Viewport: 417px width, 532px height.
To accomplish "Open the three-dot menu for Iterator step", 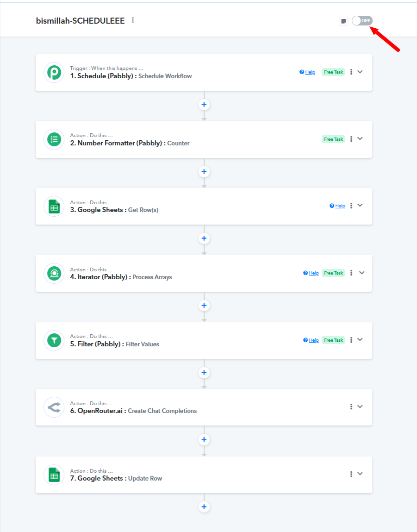I will (351, 273).
